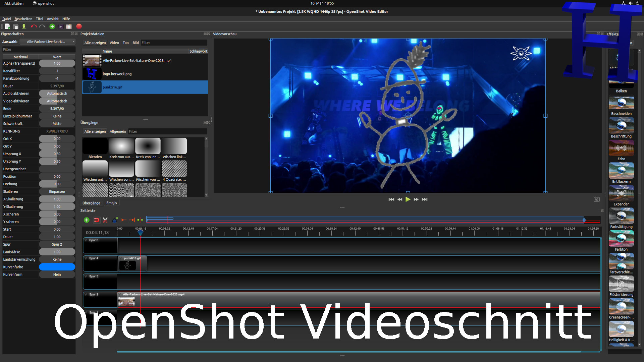Switch to the Emojis tab
644x362 pixels.
(111, 203)
